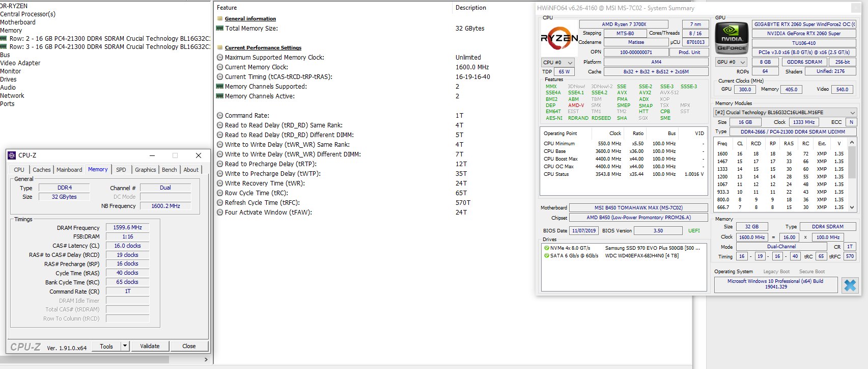
Task: Select the Memory node in the tree
Action: pos(11,31)
